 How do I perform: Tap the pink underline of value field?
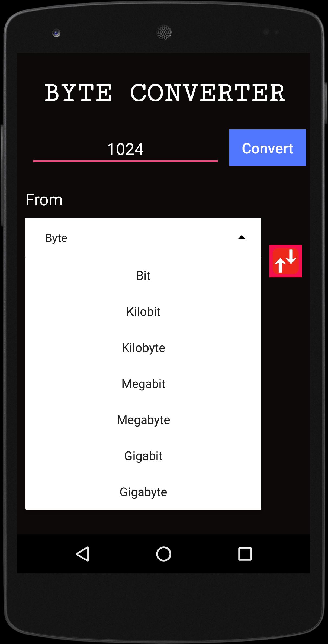click(x=125, y=161)
